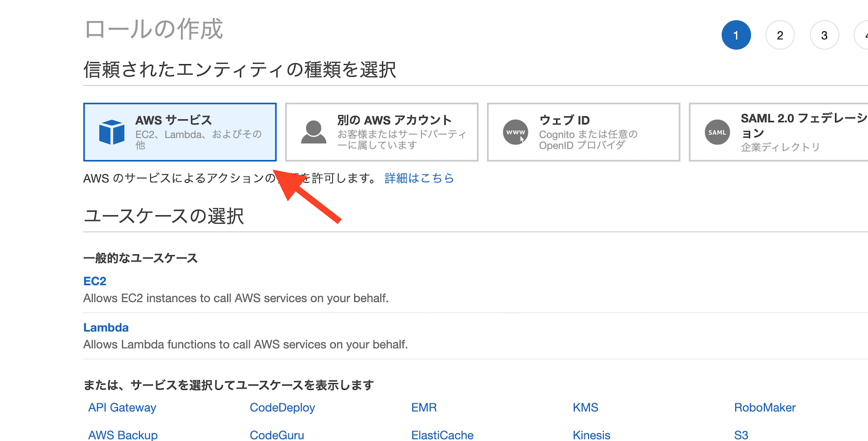This screenshot has height=441, width=868.
Task: Click step indicator circle 2
Action: 780,35
